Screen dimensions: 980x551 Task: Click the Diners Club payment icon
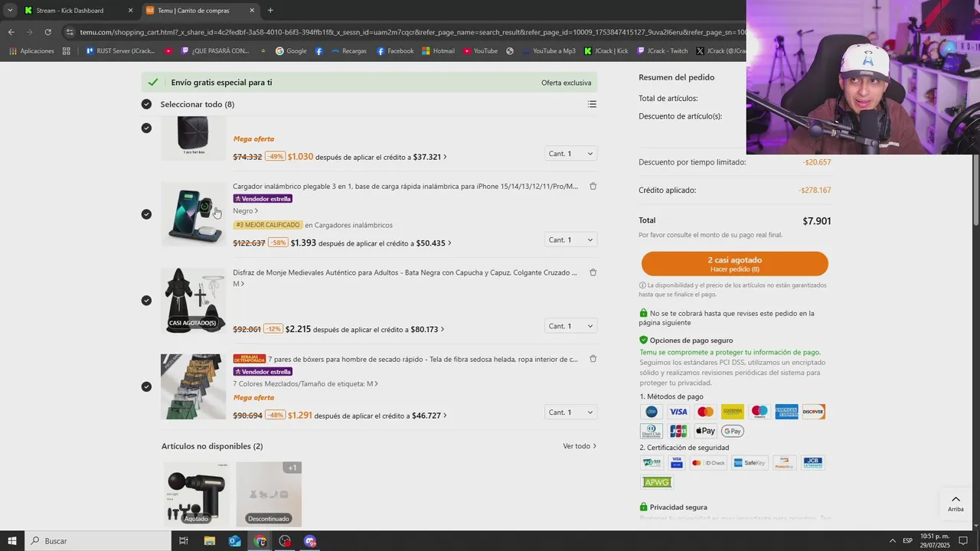pos(652,431)
